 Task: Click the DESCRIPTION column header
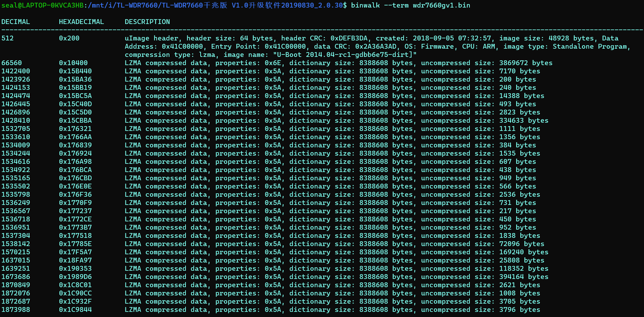pyautogui.click(x=147, y=22)
